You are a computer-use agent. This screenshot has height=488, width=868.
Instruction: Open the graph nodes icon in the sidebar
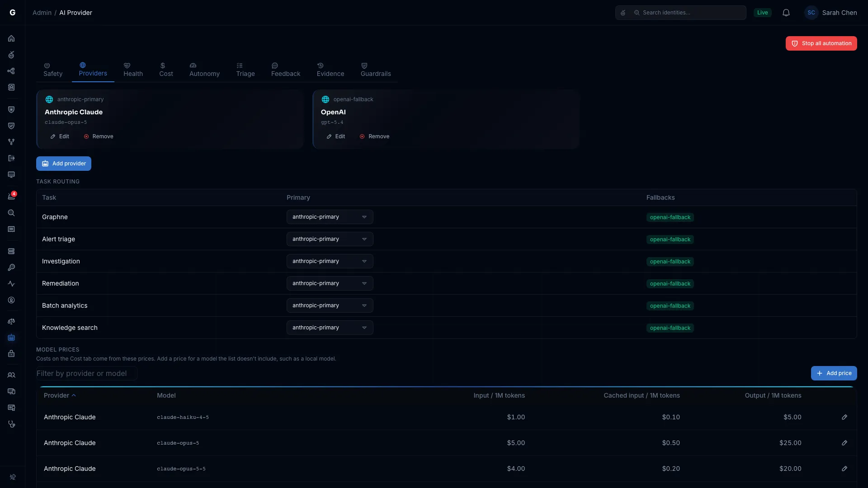point(11,71)
